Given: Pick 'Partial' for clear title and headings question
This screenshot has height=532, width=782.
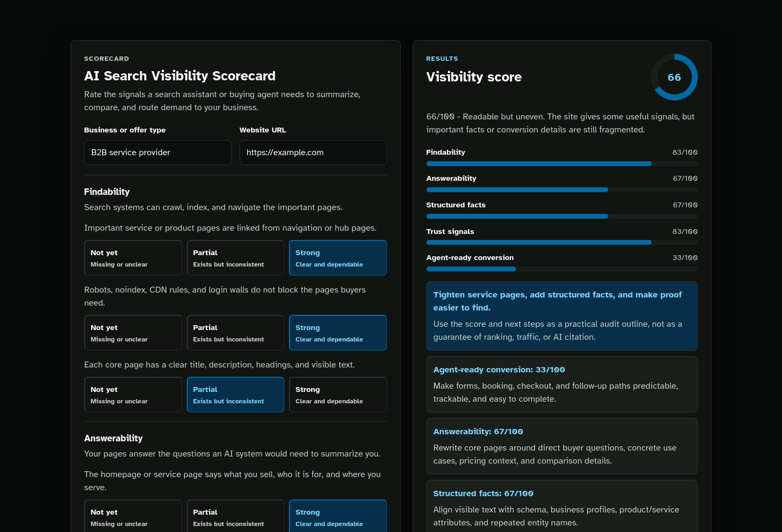Looking at the screenshot, I should coord(236,395).
